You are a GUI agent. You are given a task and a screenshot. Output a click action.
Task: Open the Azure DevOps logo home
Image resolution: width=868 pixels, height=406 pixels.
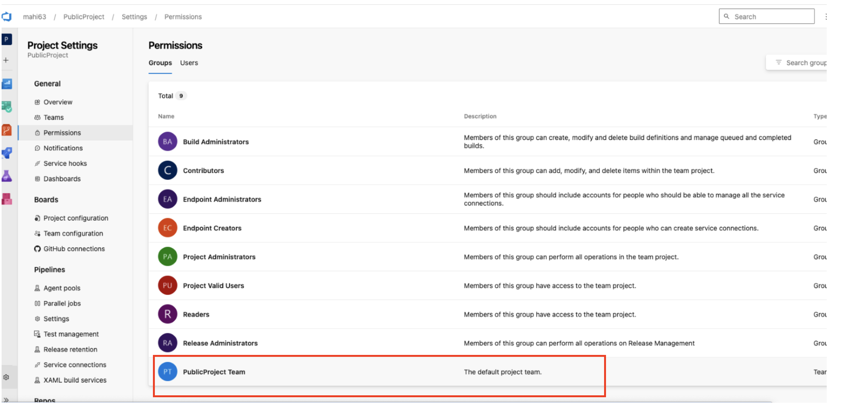pos(6,17)
